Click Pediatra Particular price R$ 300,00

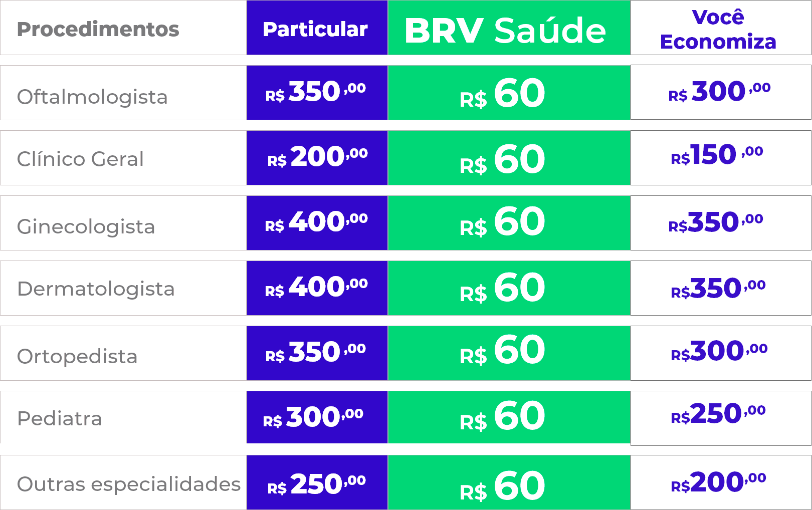pyautogui.click(x=313, y=417)
